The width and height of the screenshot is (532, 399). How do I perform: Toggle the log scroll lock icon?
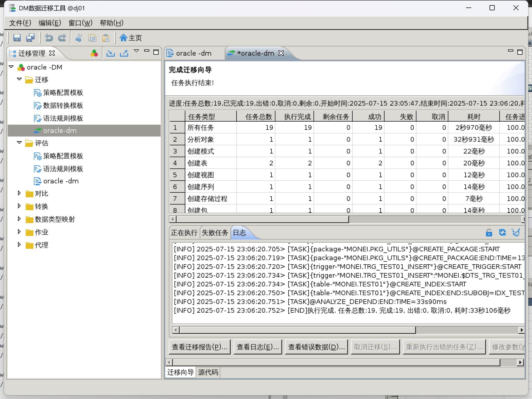pyautogui.click(x=489, y=233)
